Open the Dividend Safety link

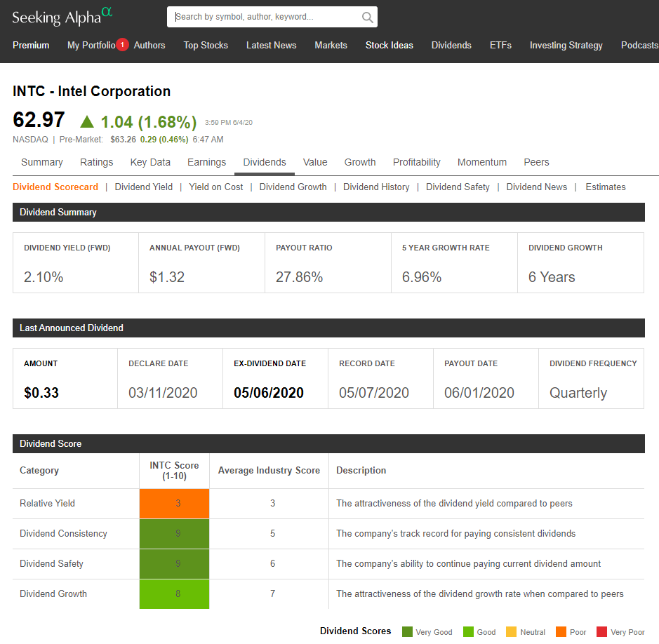pos(458,187)
